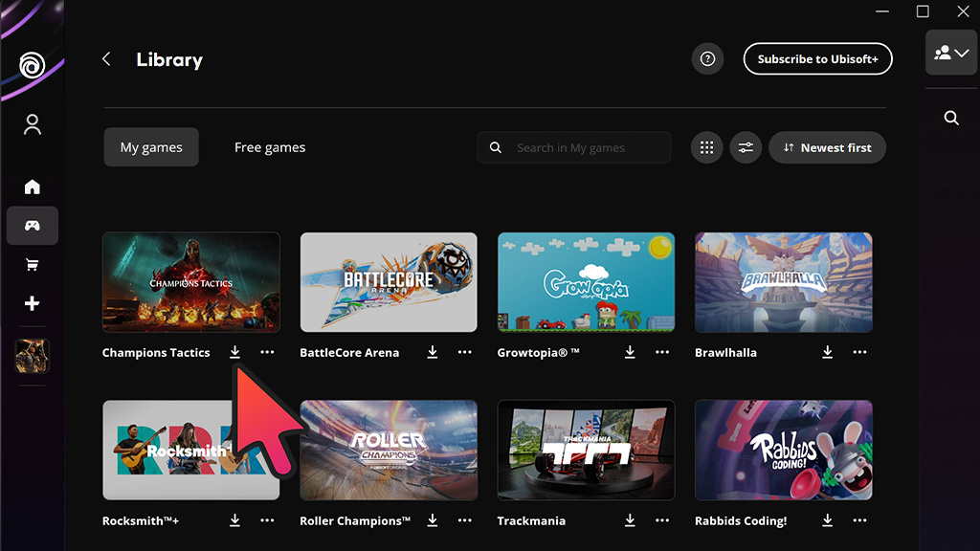Download Champions Tactics via its download icon

235,352
